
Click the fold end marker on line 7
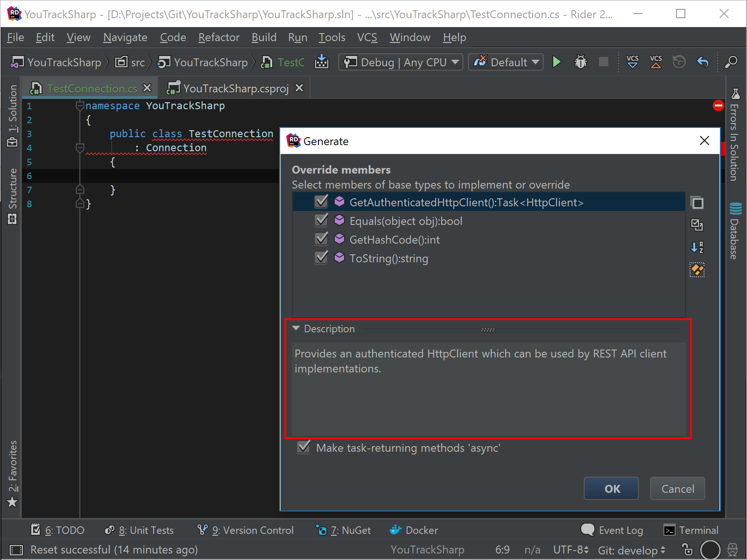click(80, 190)
